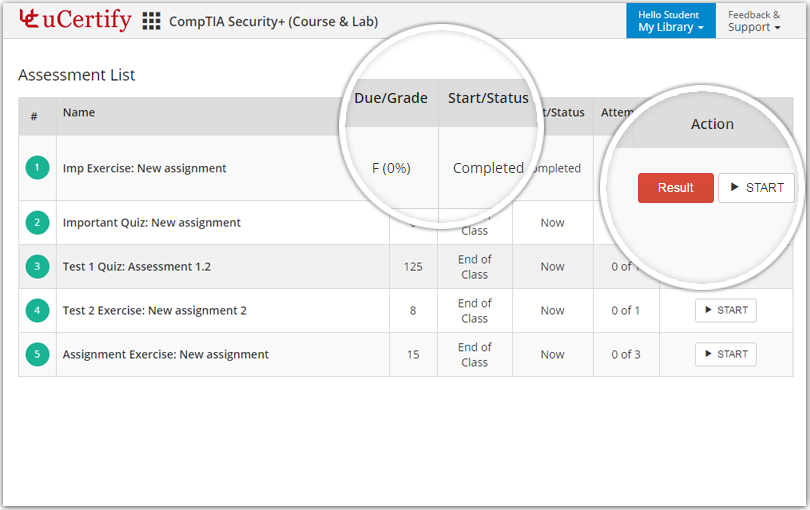The width and height of the screenshot is (810, 510).
Task: Click the Action column header
Action: [712, 124]
